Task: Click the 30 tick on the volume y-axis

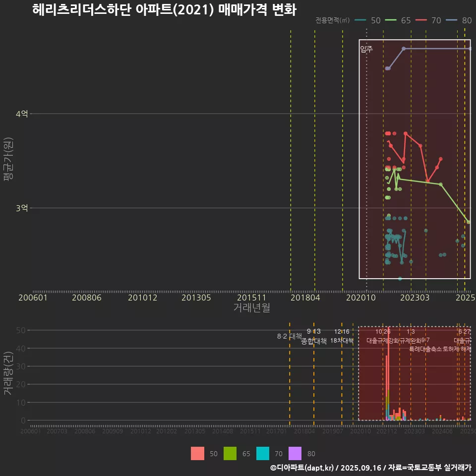Action: 21,366
